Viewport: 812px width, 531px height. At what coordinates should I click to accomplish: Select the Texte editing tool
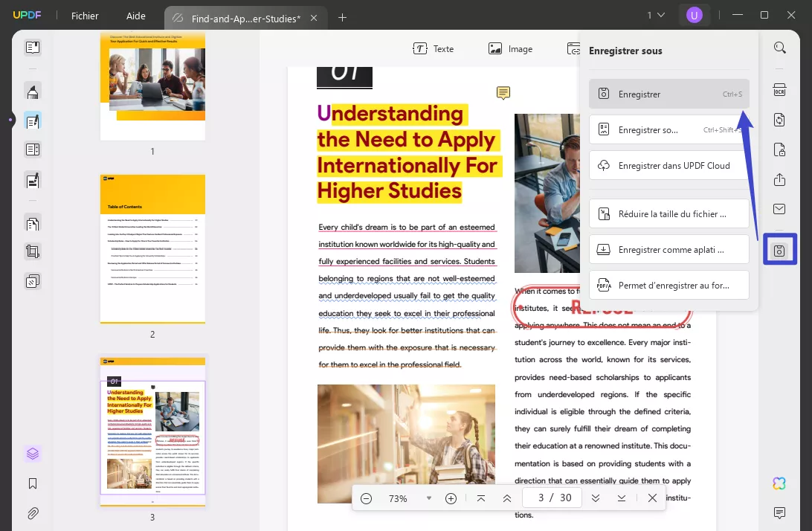[433, 48]
